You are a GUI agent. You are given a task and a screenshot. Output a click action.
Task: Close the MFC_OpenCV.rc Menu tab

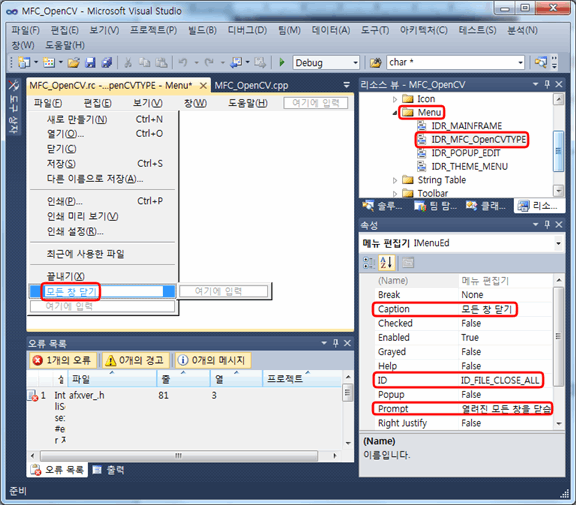pyautogui.click(x=203, y=86)
